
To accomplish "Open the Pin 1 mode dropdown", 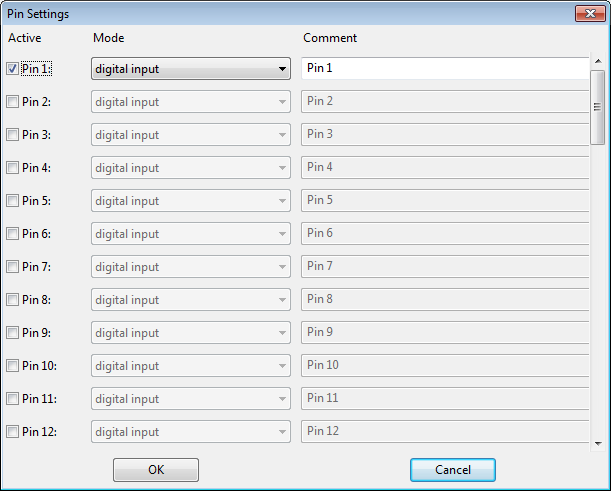I will [191, 69].
